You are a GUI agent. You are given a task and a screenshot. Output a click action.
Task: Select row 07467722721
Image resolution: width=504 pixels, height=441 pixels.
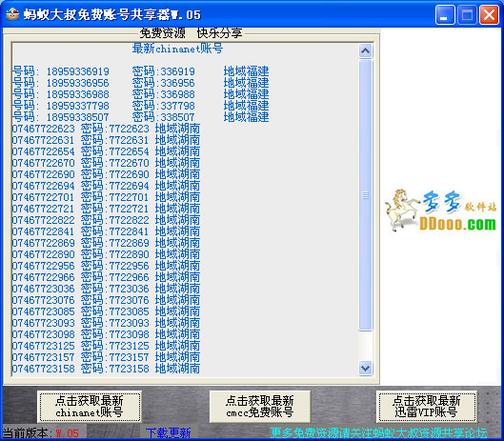(106, 209)
